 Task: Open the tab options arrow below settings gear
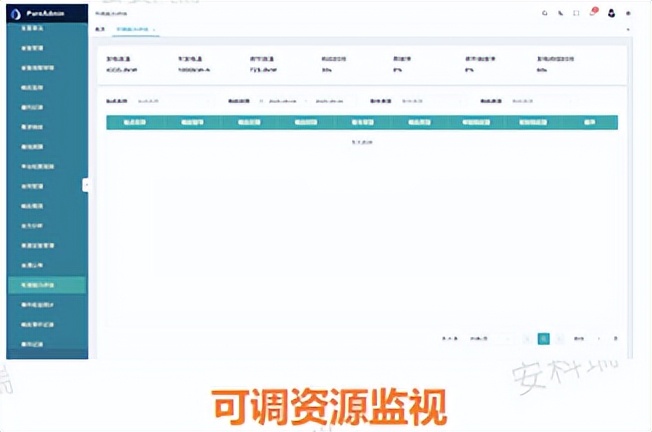[x=628, y=30]
